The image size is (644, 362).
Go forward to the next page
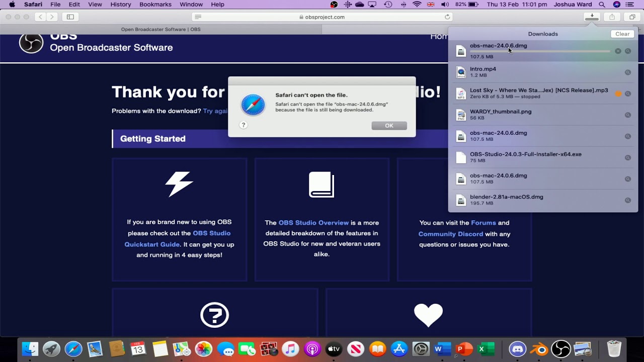tap(52, 17)
